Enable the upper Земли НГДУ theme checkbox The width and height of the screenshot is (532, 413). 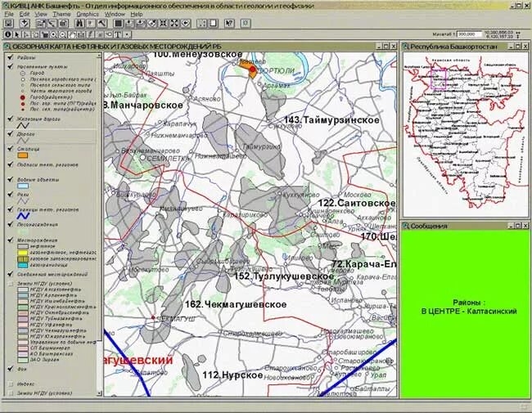[x=10, y=283]
